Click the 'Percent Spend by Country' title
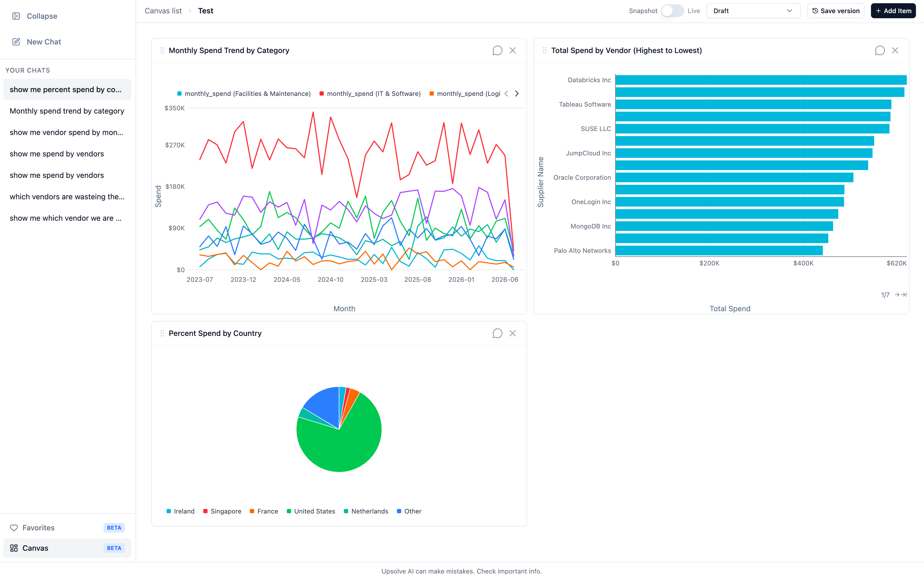The width and height of the screenshot is (924, 577). point(215,333)
